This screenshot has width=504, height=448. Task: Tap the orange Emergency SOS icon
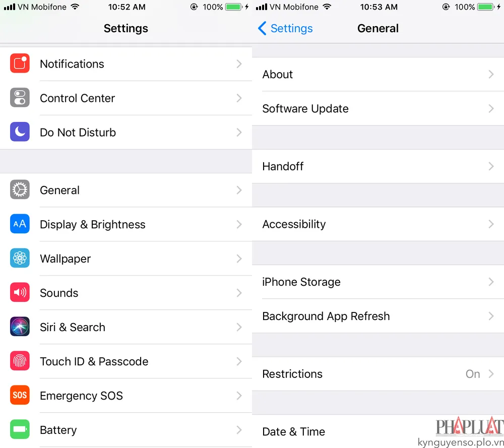(20, 395)
